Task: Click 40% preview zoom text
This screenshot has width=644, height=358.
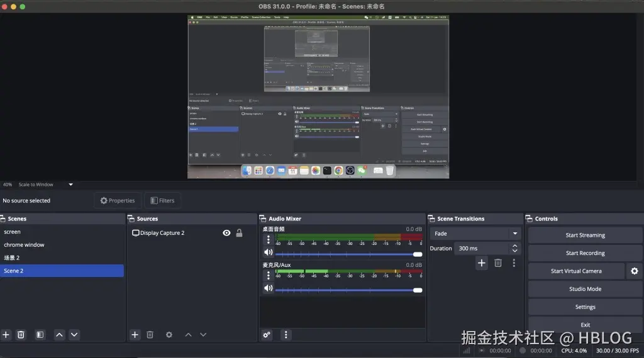Action: [8, 185]
